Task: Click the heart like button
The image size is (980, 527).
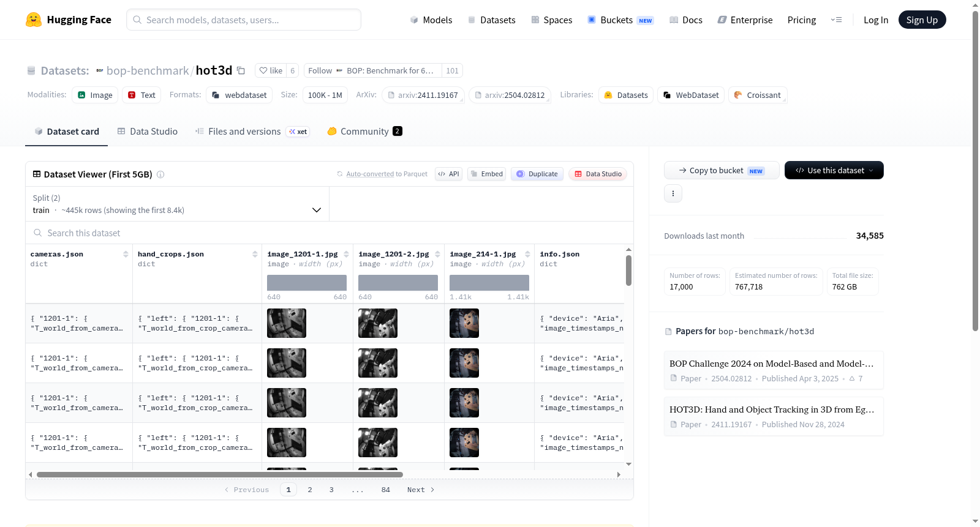Action: (271, 71)
